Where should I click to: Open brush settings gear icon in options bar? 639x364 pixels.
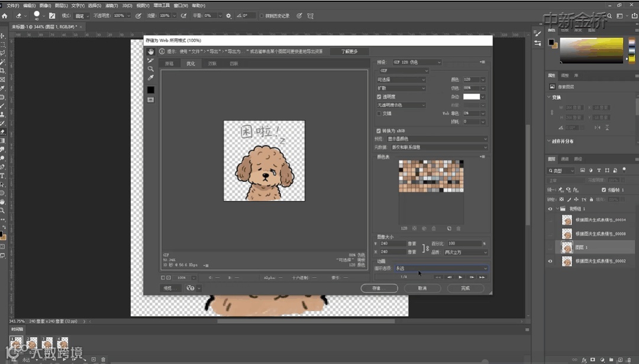(x=228, y=16)
